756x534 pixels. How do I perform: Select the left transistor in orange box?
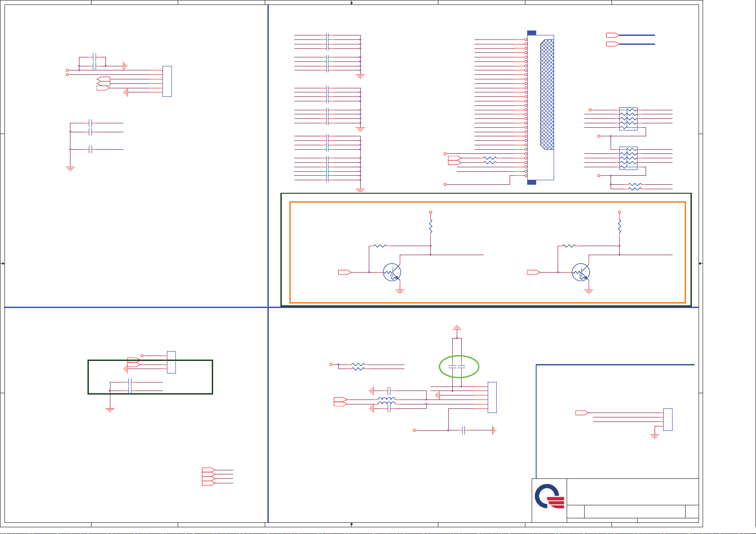click(x=392, y=272)
